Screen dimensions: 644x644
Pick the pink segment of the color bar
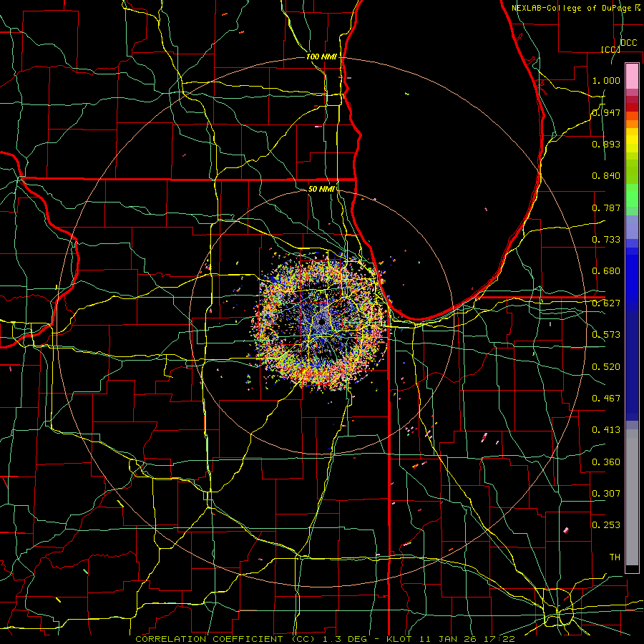[x=632, y=76]
